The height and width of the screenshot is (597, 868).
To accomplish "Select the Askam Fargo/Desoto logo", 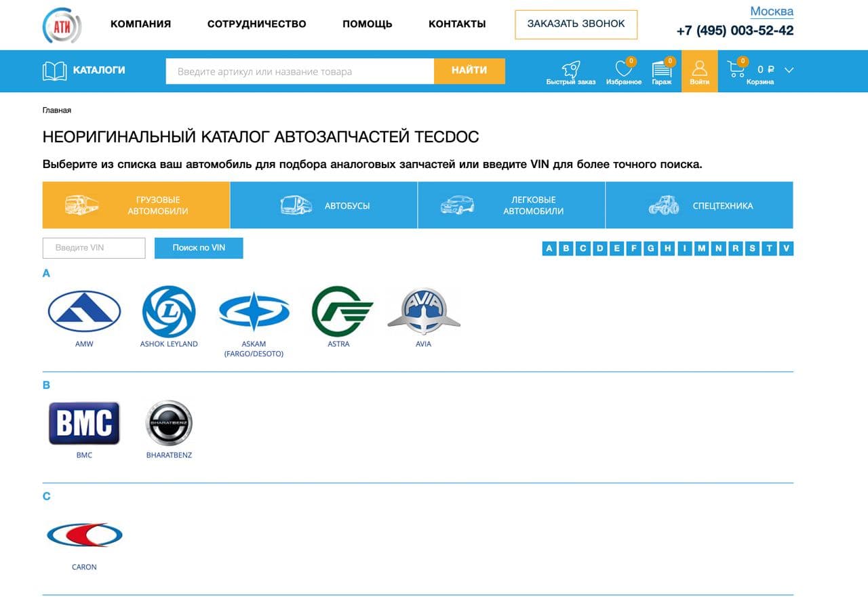I will pyautogui.click(x=254, y=312).
